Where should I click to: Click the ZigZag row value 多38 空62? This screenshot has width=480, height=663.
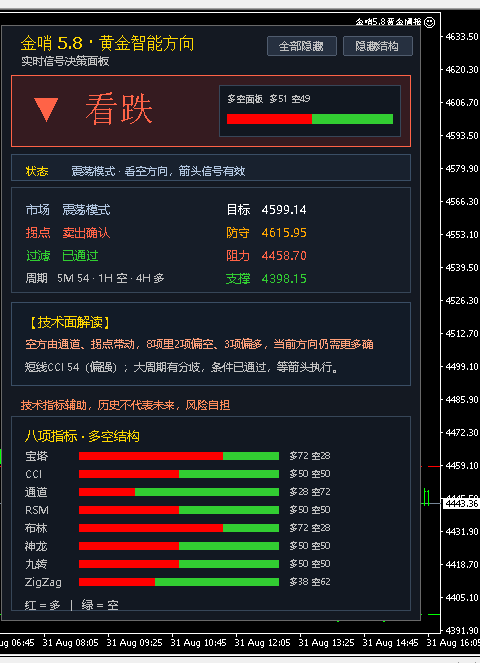(x=310, y=582)
